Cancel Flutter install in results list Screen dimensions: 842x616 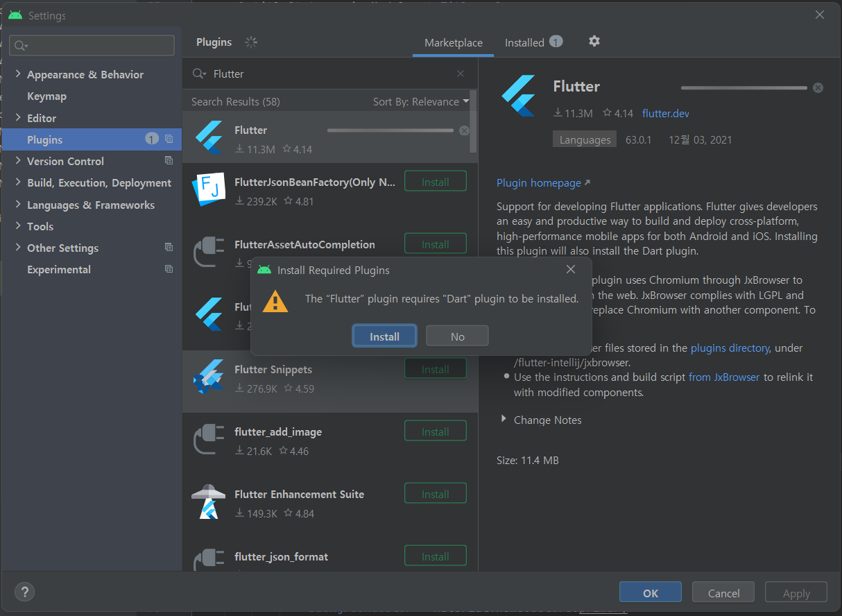pyautogui.click(x=464, y=130)
